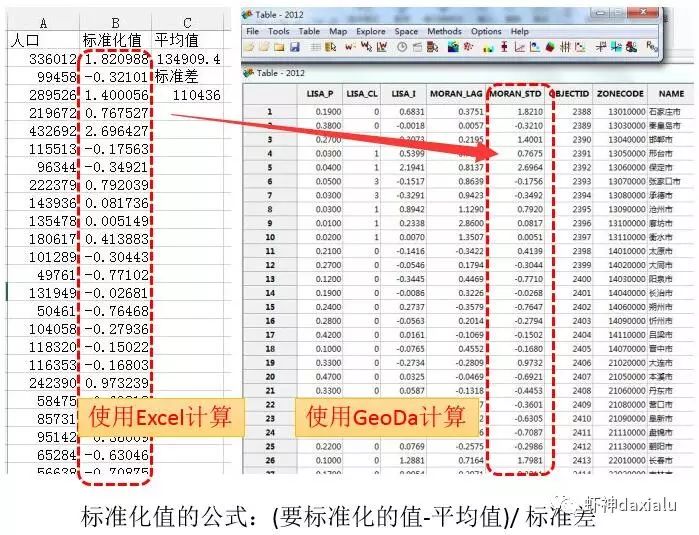
Task: Click the table selection tool icon
Action: (330, 47)
